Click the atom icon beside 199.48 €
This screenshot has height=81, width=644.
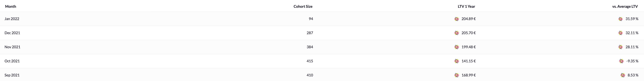click(x=456, y=47)
